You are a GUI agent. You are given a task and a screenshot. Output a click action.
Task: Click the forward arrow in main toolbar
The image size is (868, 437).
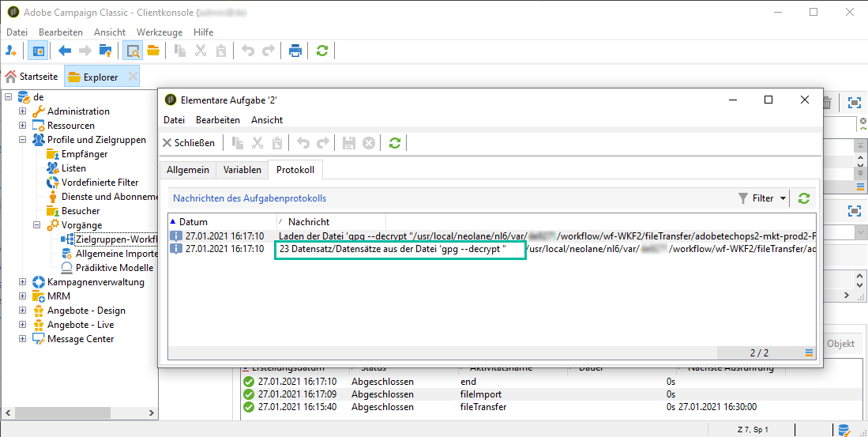click(x=85, y=51)
